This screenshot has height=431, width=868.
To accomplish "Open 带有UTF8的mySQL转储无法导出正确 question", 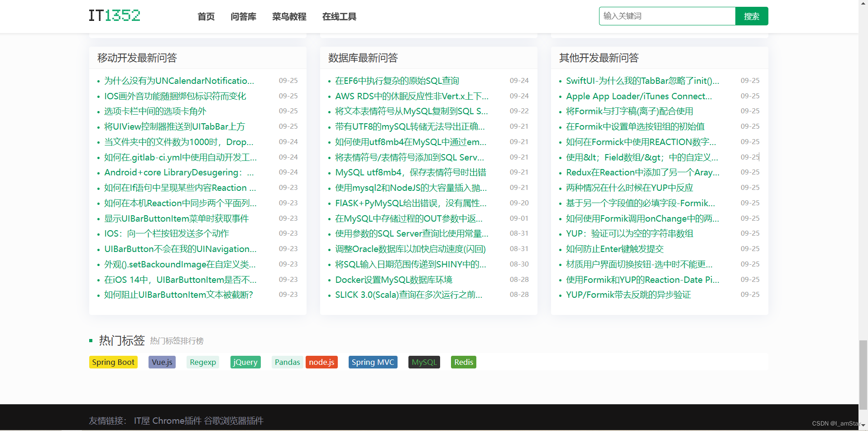I will click(410, 126).
